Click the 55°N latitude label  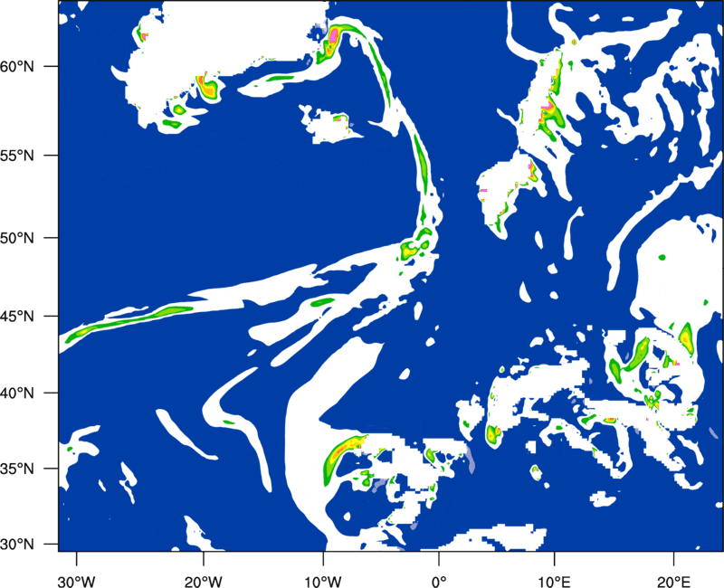click(x=17, y=156)
